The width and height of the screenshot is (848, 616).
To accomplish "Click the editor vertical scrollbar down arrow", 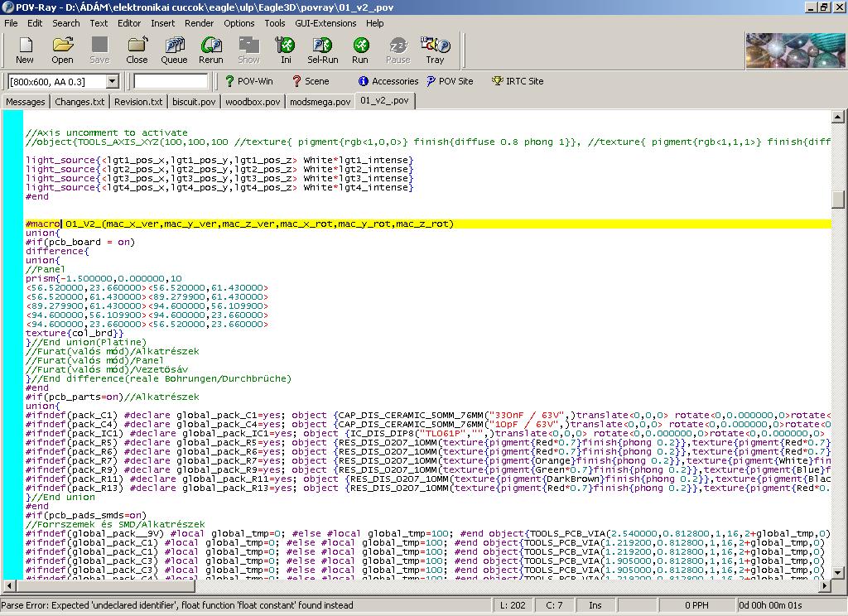I will (839, 572).
